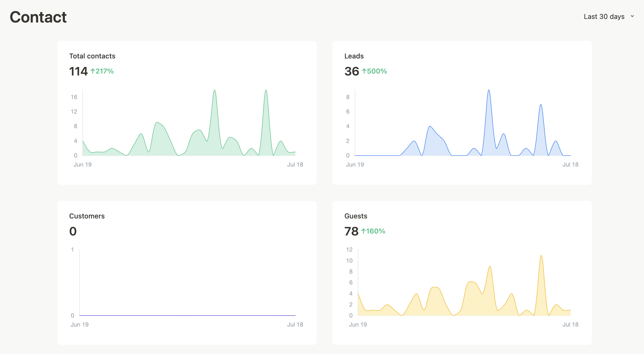The width and height of the screenshot is (644, 354).
Task: Click the Leads card title
Action: (354, 56)
